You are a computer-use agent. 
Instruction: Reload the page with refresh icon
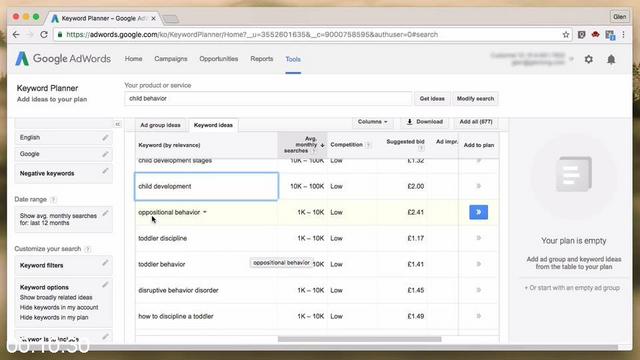(x=44, y=35)
